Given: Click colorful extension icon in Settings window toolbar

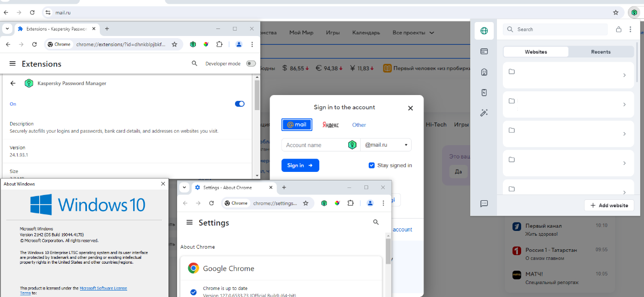Looking at the screenshot, I should tap(337, 203).
